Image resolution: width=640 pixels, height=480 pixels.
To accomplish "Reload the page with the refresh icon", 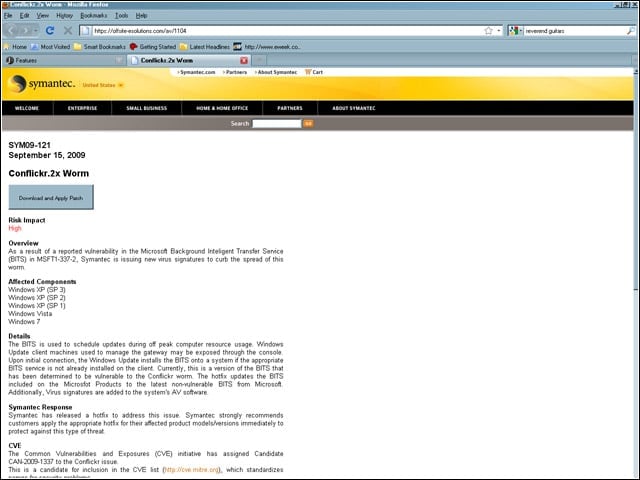I will [50, 31].
